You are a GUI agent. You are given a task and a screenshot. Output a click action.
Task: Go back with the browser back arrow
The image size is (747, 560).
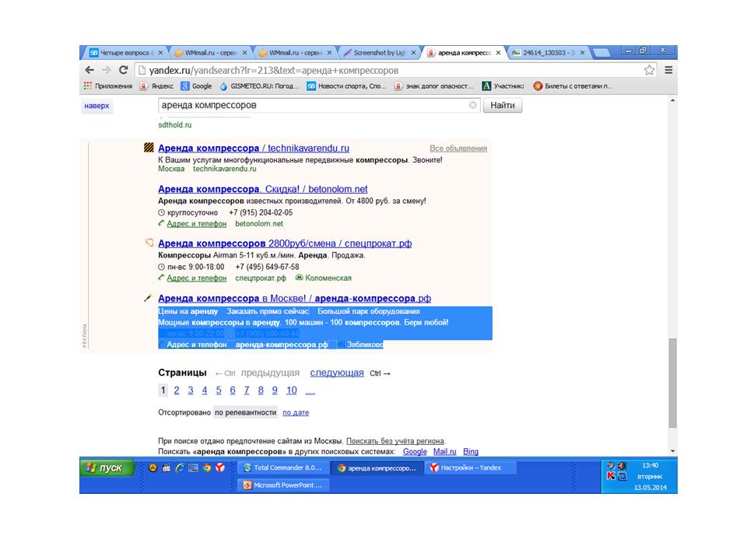click(89, 70)
